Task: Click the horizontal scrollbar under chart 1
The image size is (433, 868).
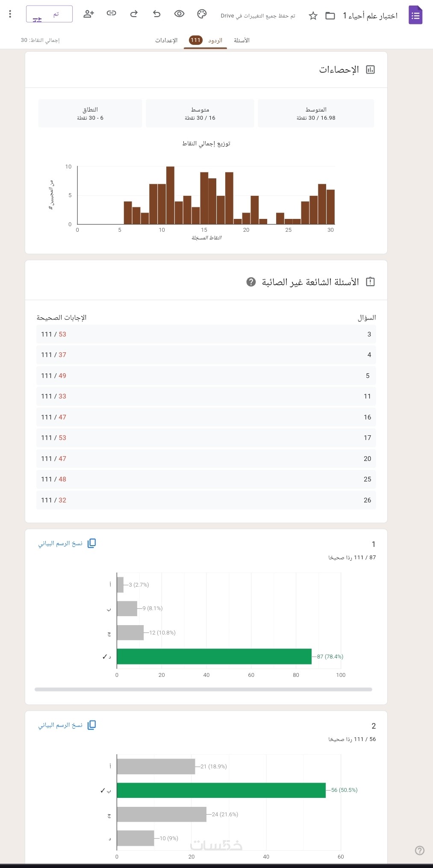Action: coord(203,689)
